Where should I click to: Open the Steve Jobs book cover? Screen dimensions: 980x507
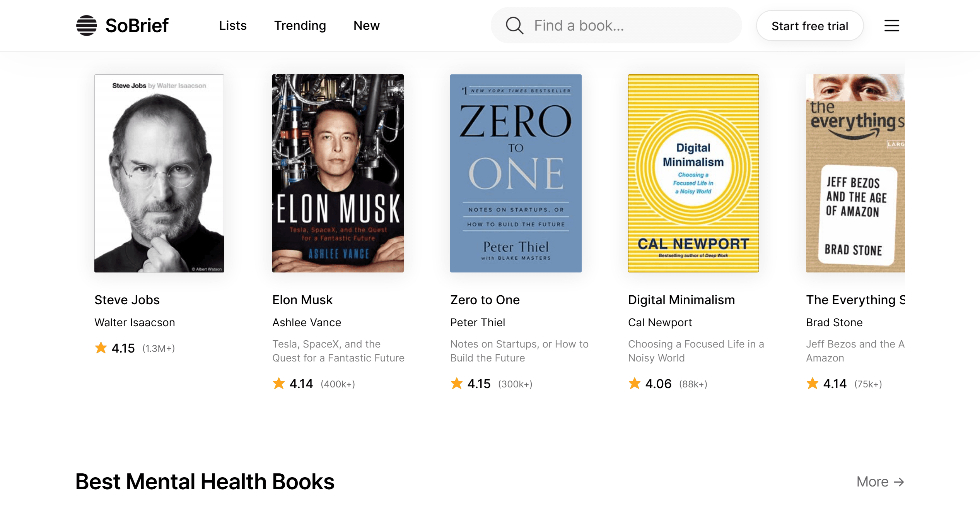[159, 173]
